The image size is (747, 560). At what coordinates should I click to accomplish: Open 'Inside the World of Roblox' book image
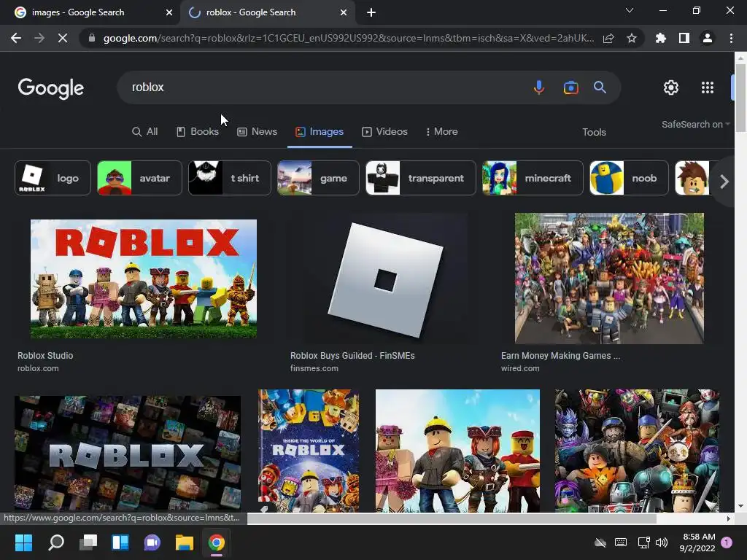pyautogui.click(x=309, y=451)
